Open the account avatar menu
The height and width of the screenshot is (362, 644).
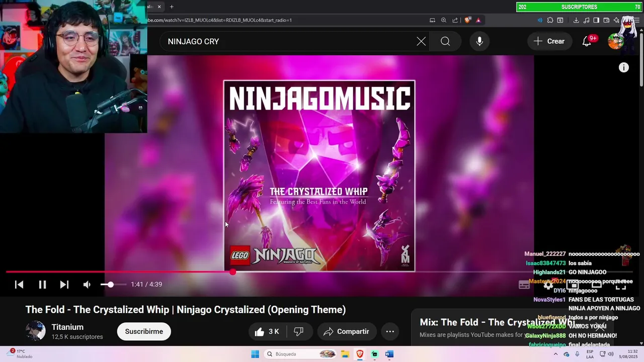[616, 41]
